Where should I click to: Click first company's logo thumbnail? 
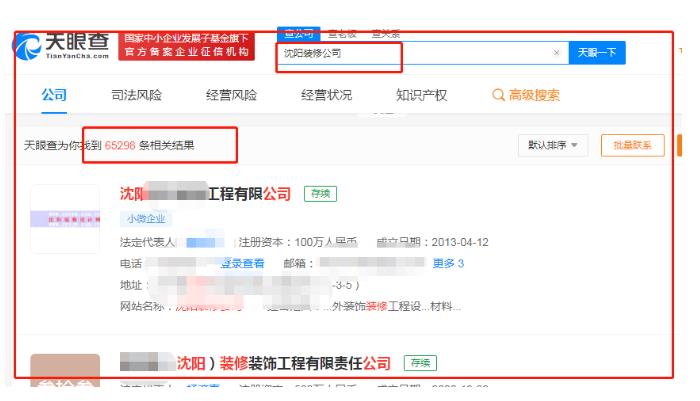coord(65,219)
